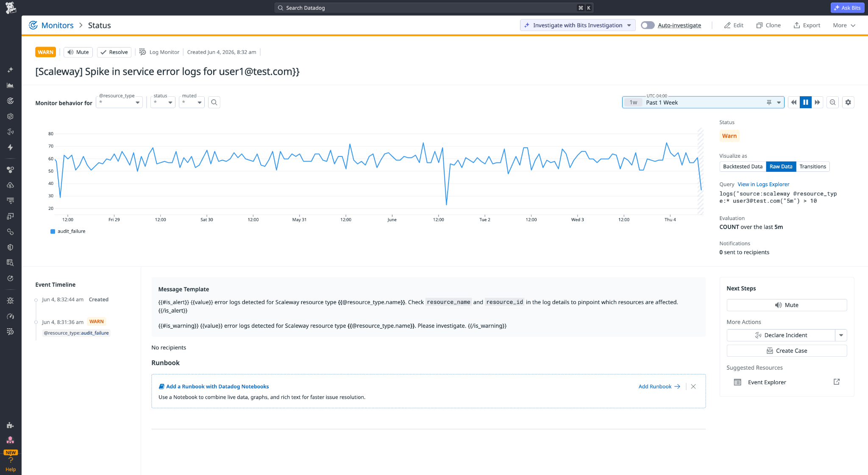Click the @resource_type:audit_failure timeline tag
The height and width of the screenshot is (475, 868).
coord(76,333)
